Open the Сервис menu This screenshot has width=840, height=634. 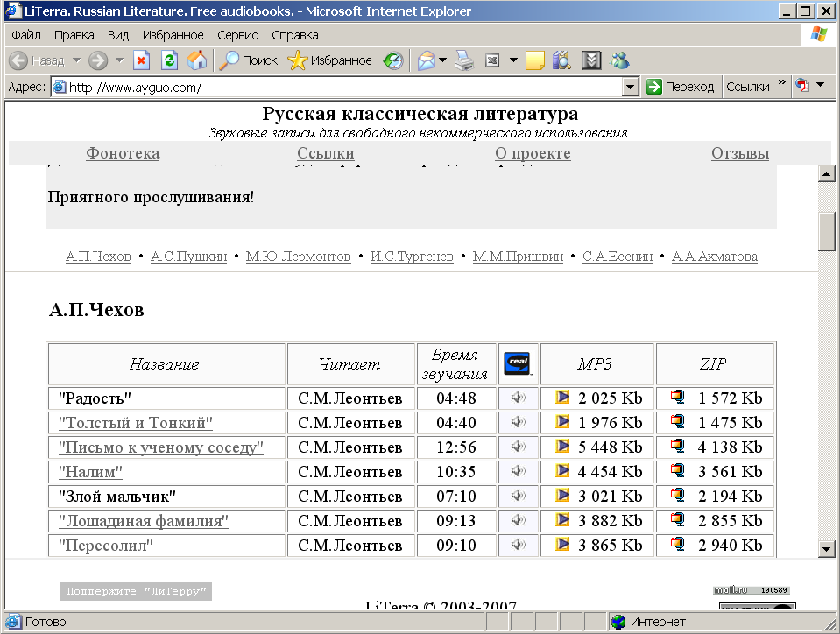point(237,35)
